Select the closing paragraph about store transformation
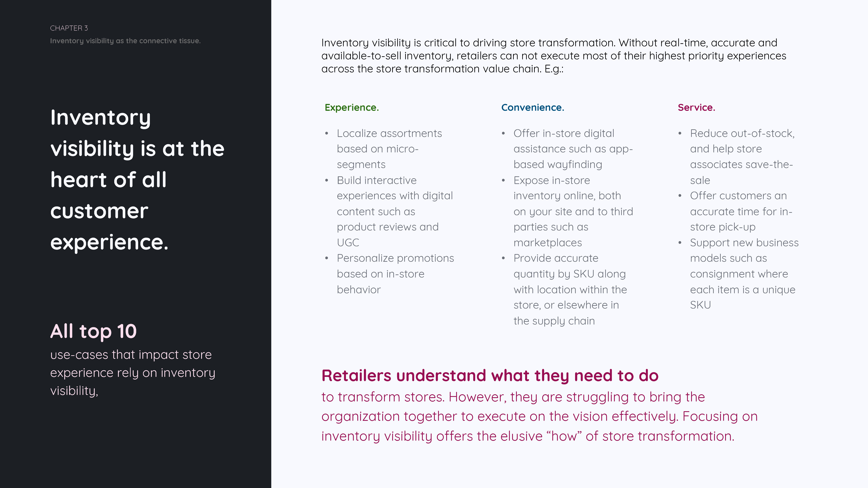The width and height of the screenshot is (868, 488). point(539,417)
